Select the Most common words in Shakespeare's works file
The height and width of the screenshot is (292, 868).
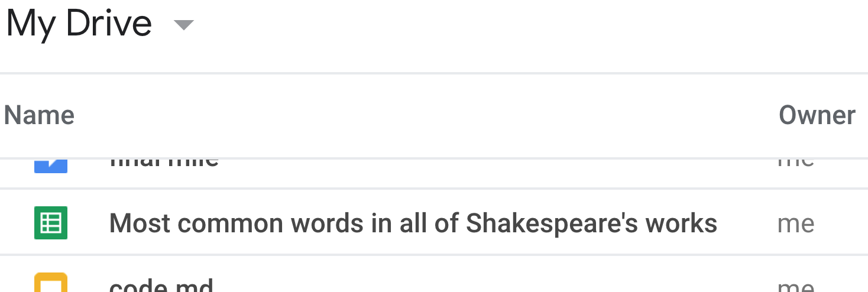(413, 223)
